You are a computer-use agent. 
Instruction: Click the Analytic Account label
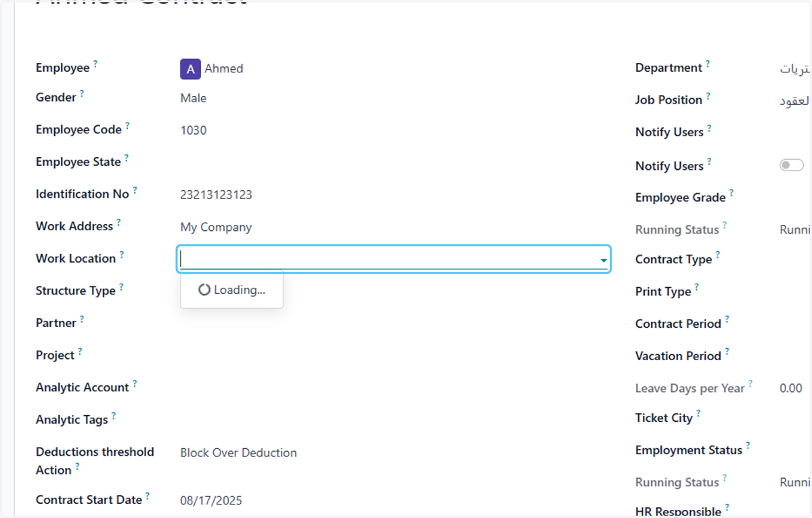click(x=83, y=387)
